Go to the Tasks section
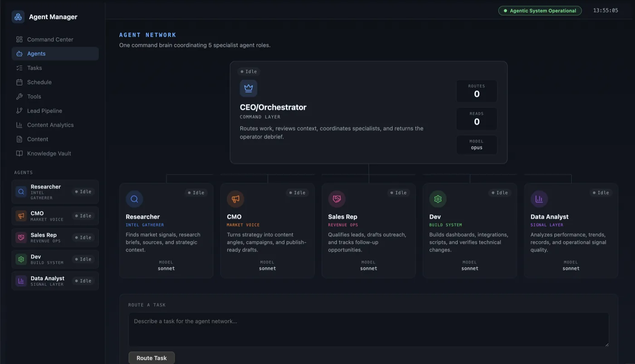The height and width of the screenshot is (364, 635). [55, 68]
